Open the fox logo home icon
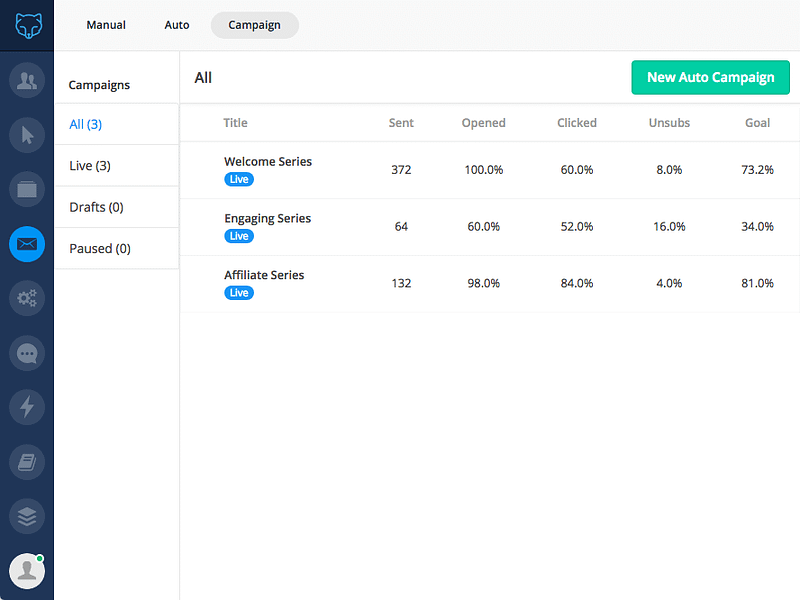The height and width of the screenshot is (600, 800). click(x=28, y=25)
